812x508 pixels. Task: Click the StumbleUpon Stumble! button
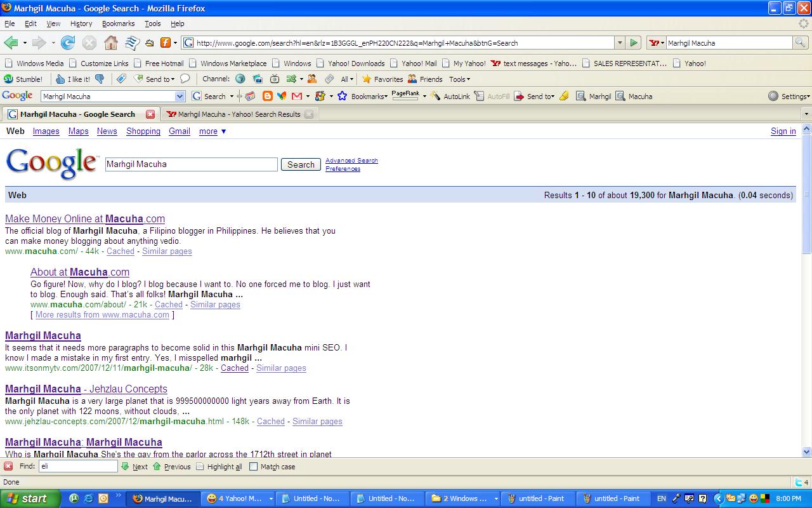[23, 79]
